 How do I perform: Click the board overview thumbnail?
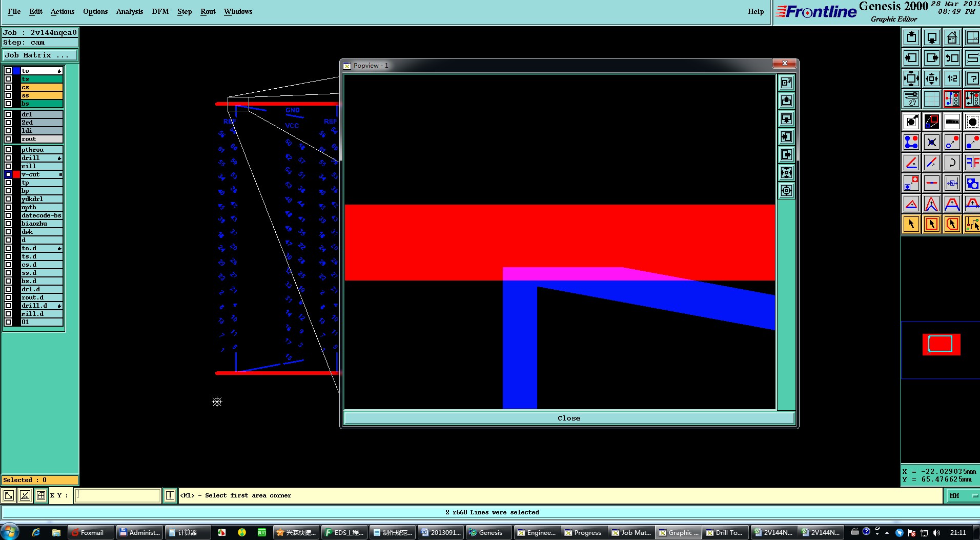[941, 344]
